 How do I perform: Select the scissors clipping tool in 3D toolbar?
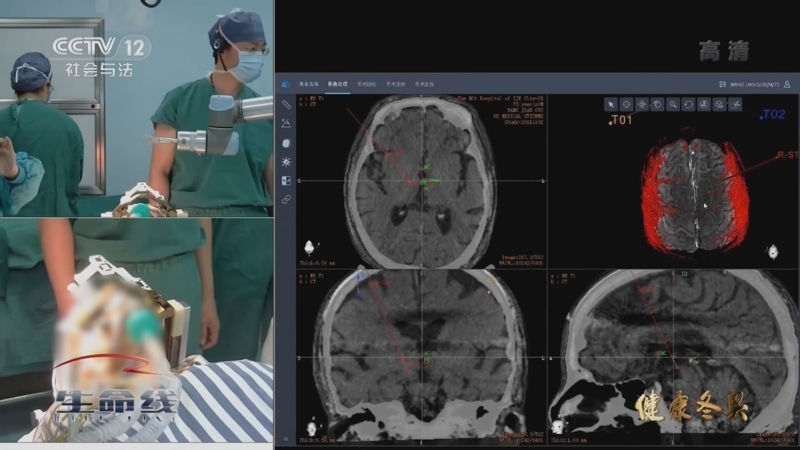click(735, 105)
